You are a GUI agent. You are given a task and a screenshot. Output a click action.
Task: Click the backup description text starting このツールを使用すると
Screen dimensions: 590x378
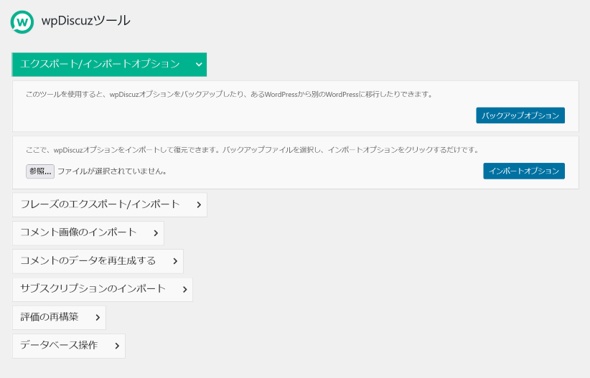230,94
